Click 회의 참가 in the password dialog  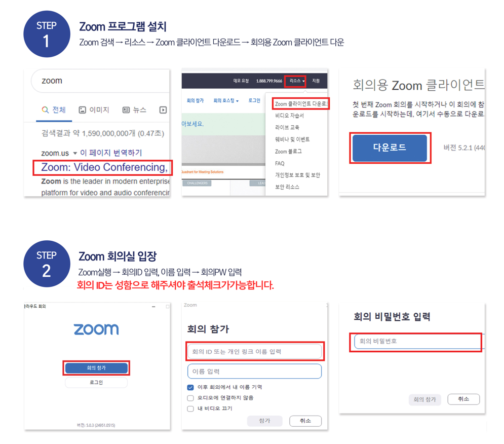424,399
